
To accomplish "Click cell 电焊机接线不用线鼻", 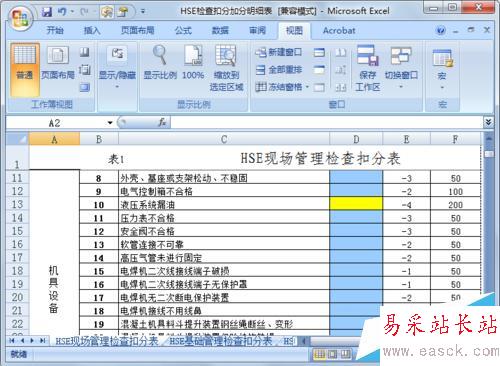I will click(224, 310).
